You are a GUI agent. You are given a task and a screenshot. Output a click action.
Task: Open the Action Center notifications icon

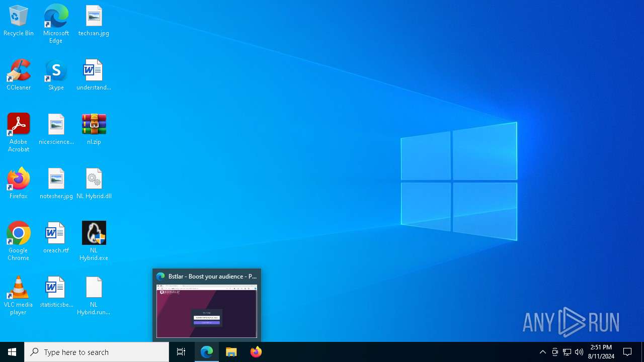tap(628, 352)
